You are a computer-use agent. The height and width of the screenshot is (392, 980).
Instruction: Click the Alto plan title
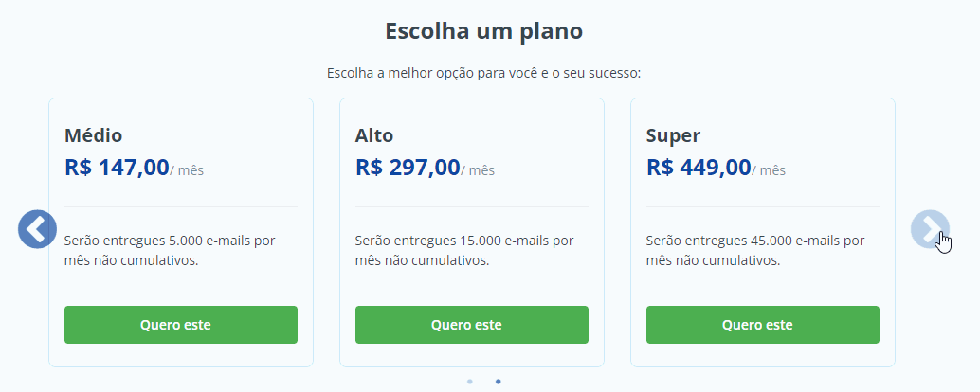click(374, 135)
